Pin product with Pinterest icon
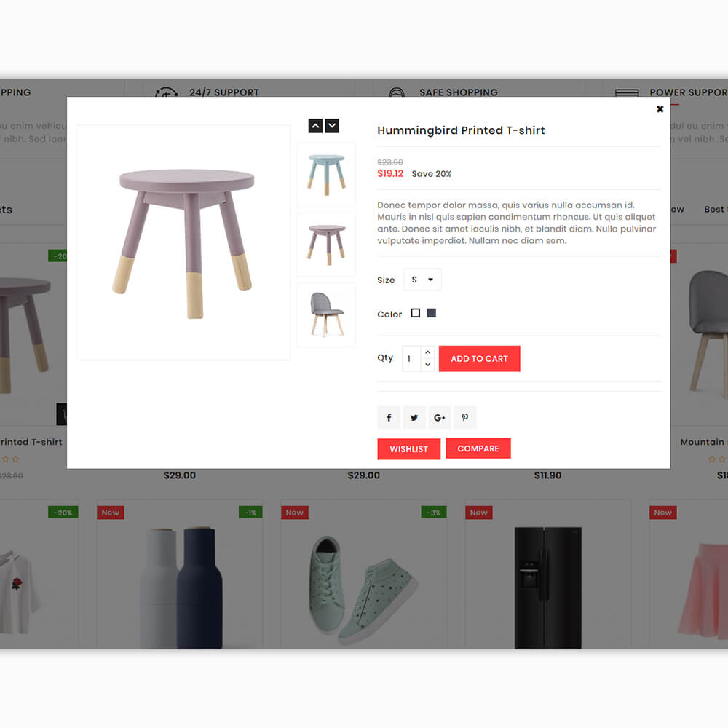 tap(464, 417)
